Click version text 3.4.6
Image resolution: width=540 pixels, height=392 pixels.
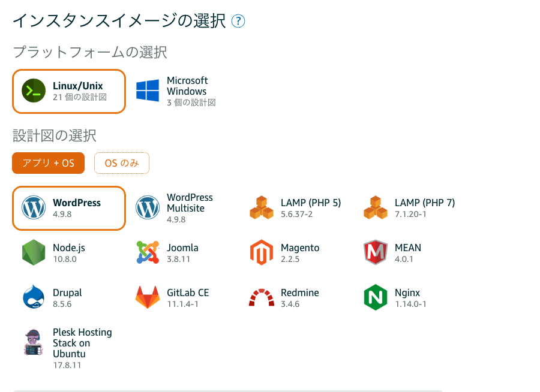tap(290, 304)
